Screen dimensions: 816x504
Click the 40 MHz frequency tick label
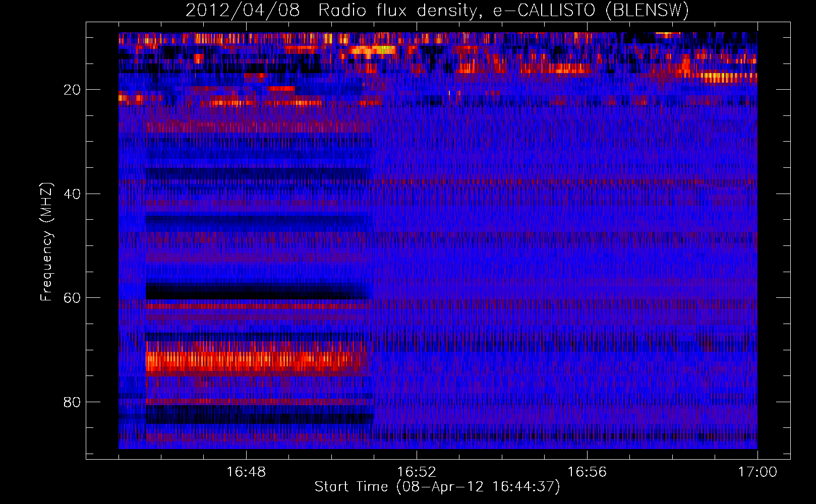tap(72, 194)
